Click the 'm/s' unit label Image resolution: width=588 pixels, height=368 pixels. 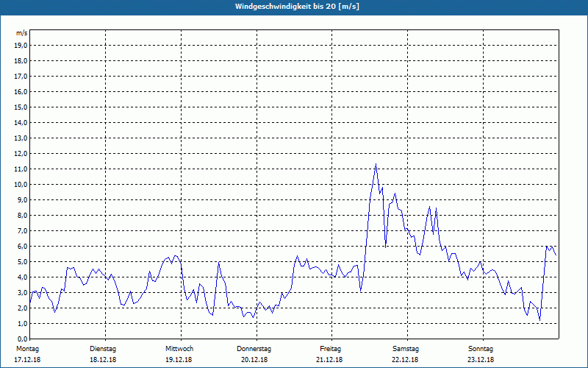[21, 33]
